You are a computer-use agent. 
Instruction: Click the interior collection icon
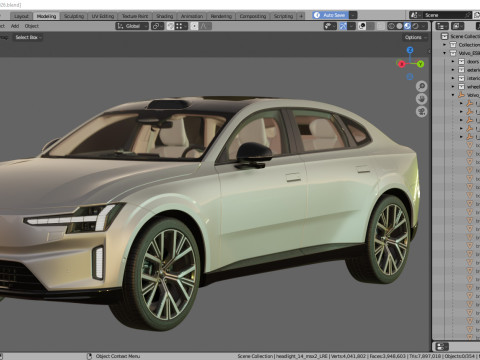click(461, 78)
